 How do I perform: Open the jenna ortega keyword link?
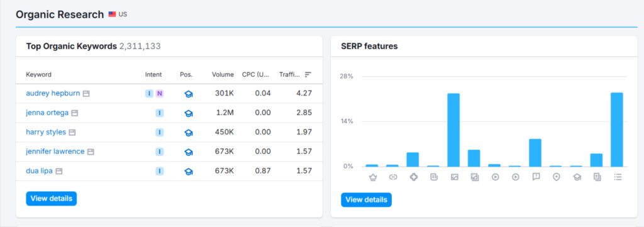tap(47, 113)
